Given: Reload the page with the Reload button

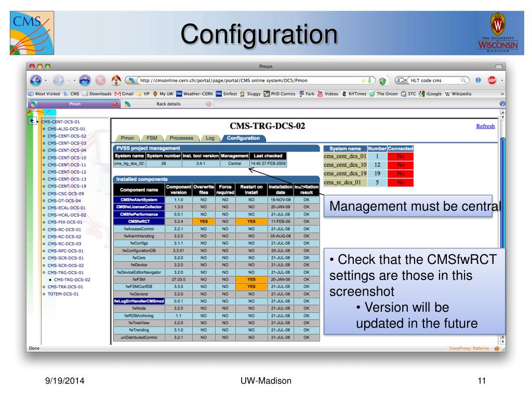Looking at the screenshot, I should 85,81.
